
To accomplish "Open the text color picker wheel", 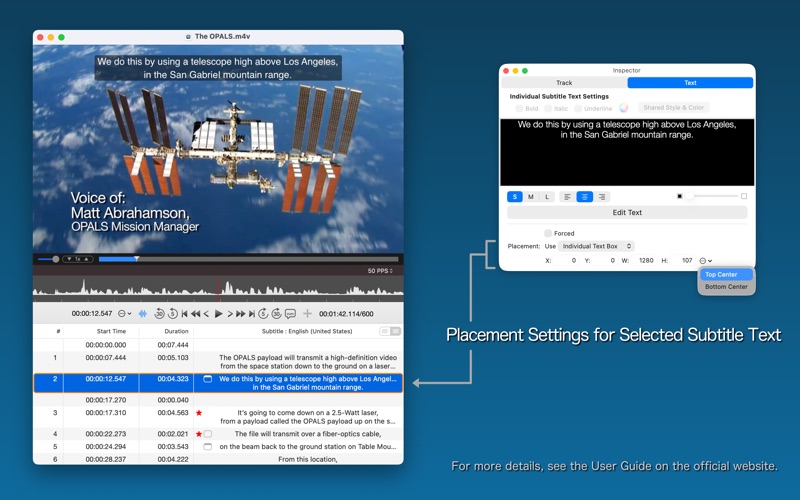I will point(623,108).
